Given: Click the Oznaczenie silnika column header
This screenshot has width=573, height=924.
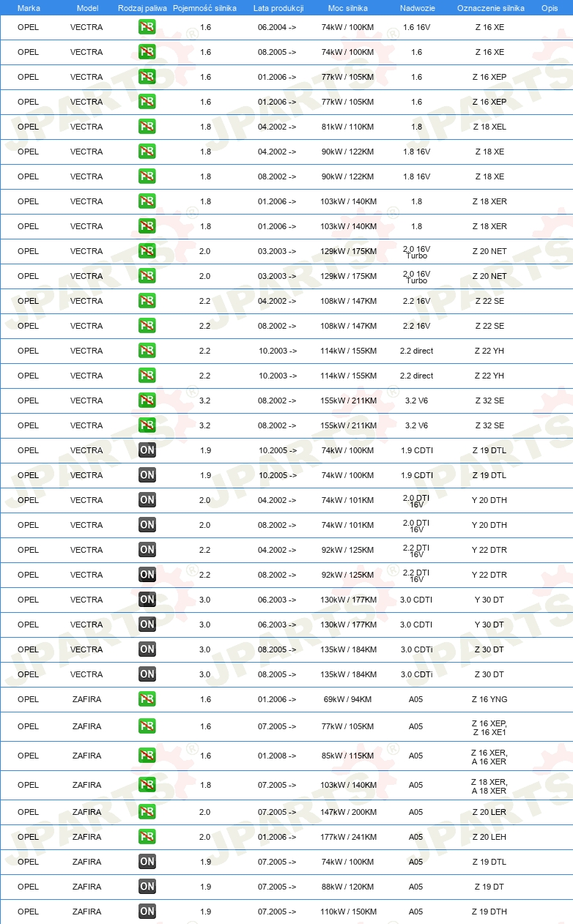Looking at the screenshot, I should point(490,8).
